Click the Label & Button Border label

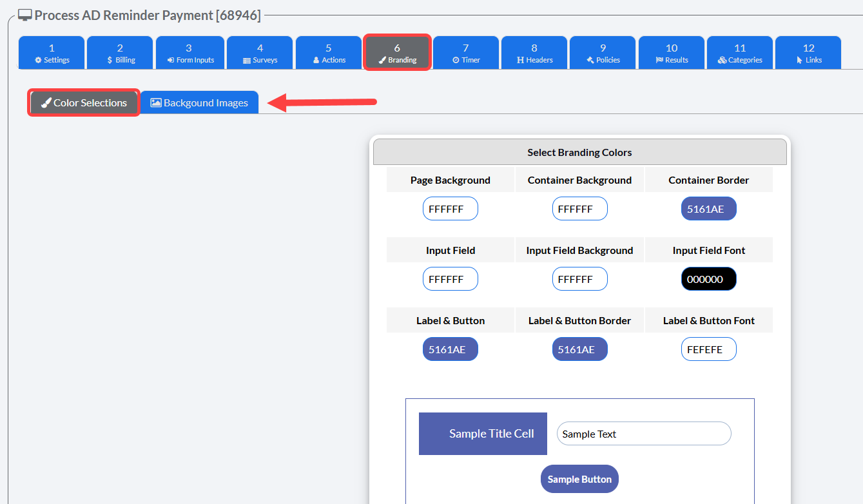point(580,321)
